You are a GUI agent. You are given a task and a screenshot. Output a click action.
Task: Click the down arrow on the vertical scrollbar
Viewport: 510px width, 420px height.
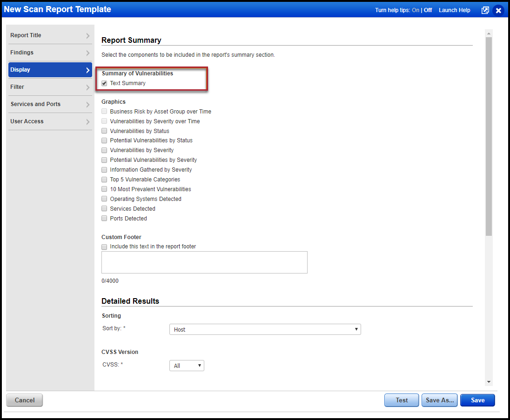[x=489, y=381]
